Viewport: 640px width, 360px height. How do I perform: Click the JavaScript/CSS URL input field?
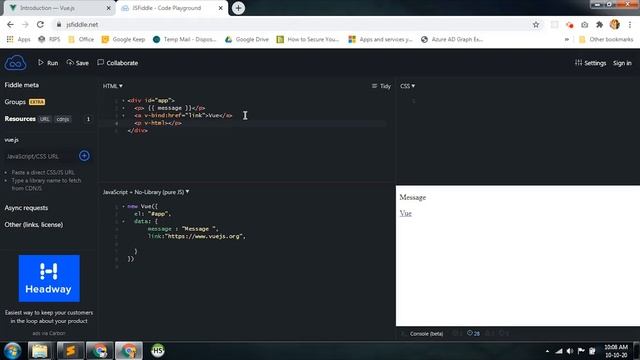40,156
